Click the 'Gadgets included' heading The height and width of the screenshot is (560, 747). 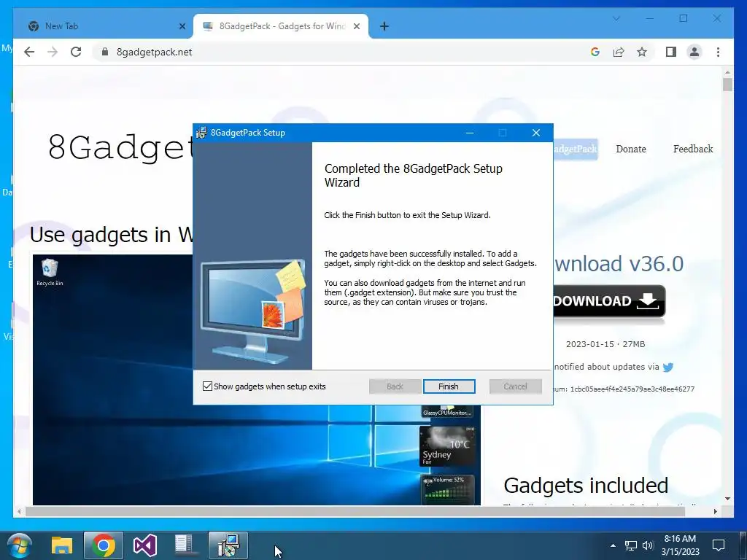[x=586, y=485]
